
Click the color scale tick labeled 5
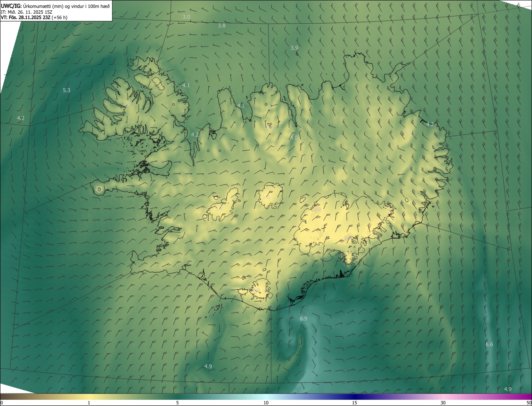(177, 403)
